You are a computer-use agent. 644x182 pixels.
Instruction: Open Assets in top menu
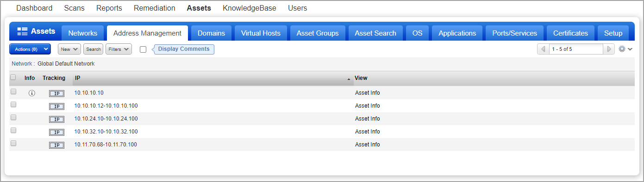point(199,8)
